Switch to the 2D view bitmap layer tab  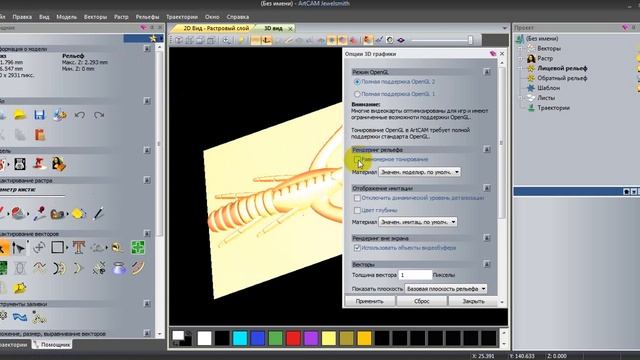click(213, 28)
